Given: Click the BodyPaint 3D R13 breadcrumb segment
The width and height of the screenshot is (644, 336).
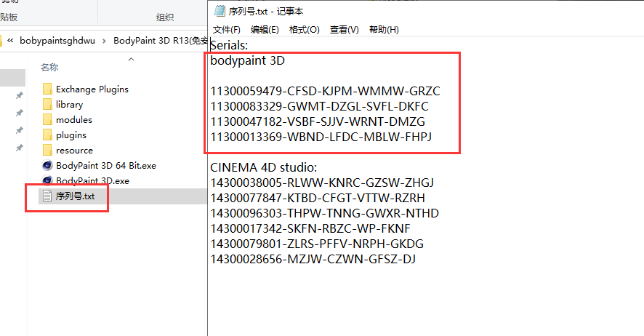Looking at the screenshot, I should [x=160, y=41].
